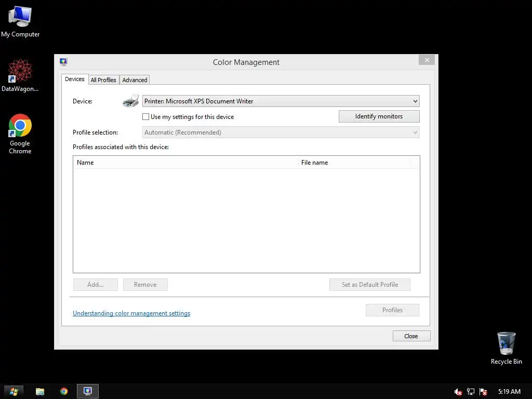Select the Recycle Bin desktop icon
Screen dimensions: 532x399
506,348
